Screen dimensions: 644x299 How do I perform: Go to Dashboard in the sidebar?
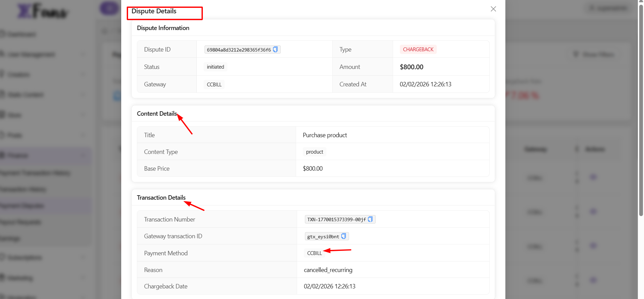21,34
